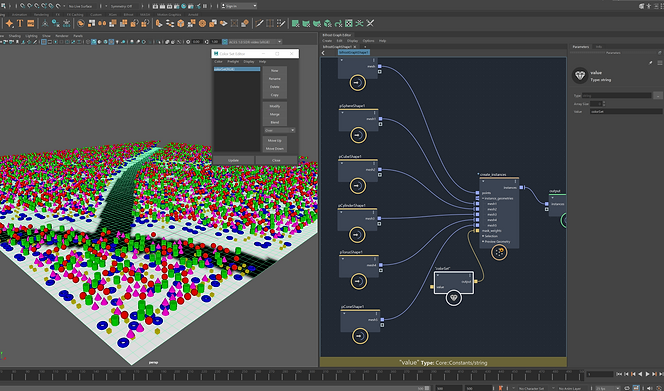Open the Symmetry Off dropdown
The image size is (664, 391).
[121, 6]
